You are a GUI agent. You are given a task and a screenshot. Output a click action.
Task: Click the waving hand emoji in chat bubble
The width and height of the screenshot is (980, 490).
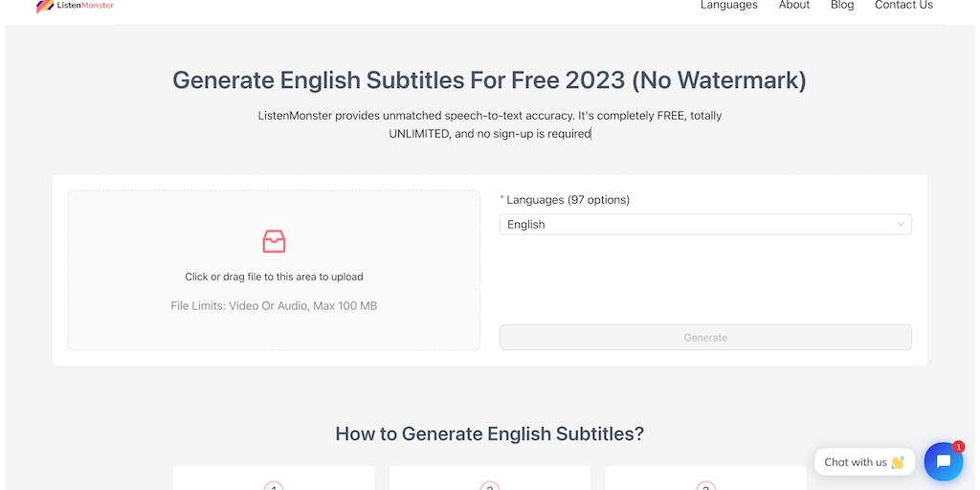[898, 462]
